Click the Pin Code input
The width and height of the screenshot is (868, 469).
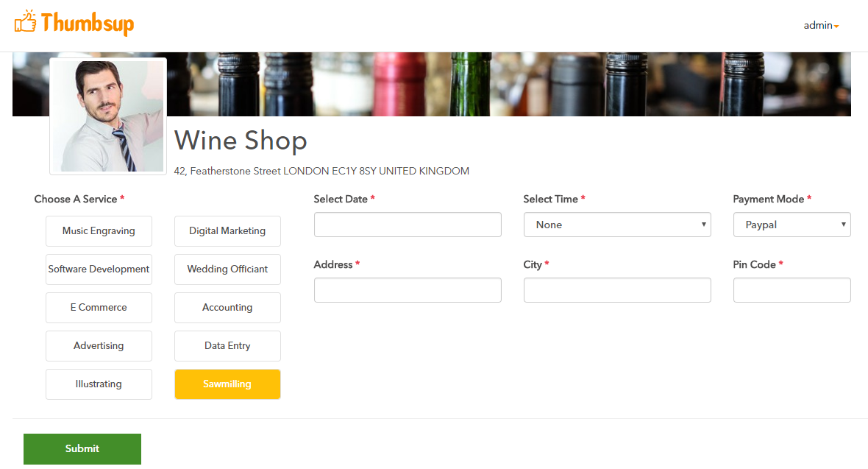791,290
